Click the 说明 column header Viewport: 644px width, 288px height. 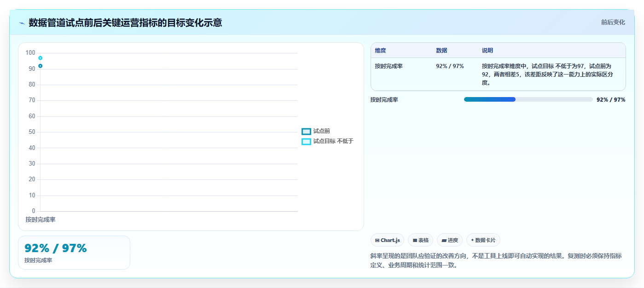pyautogui.click(x=487, y=51)
